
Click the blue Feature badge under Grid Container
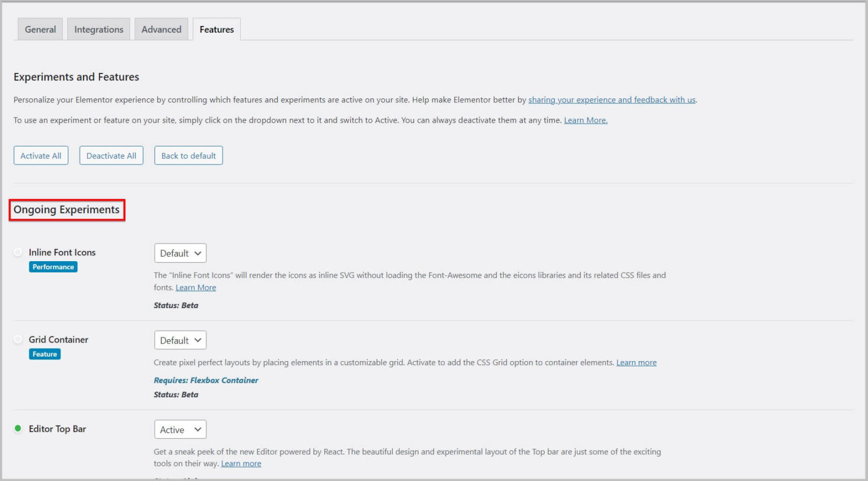point(45,354)
